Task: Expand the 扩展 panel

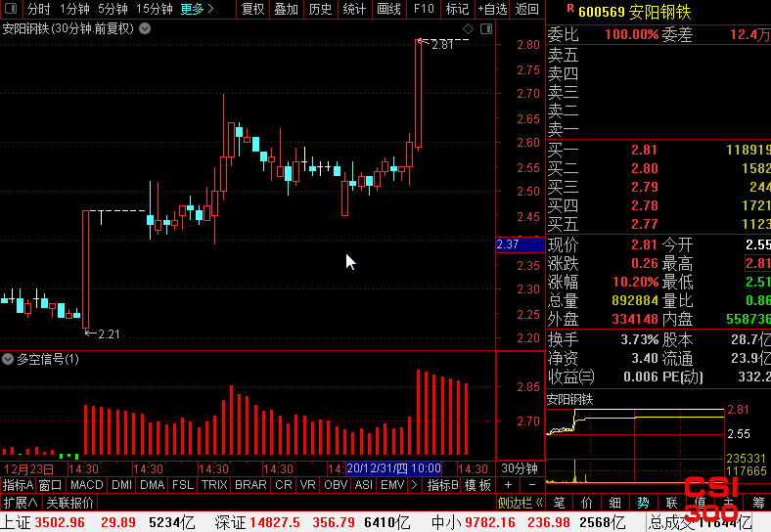Action: 21,503
